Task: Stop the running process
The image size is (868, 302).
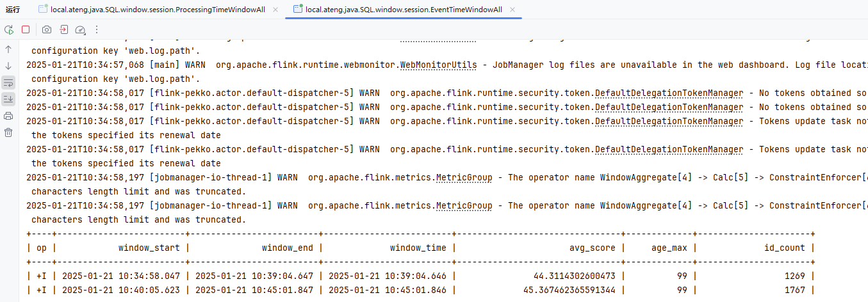Action: 26,29
